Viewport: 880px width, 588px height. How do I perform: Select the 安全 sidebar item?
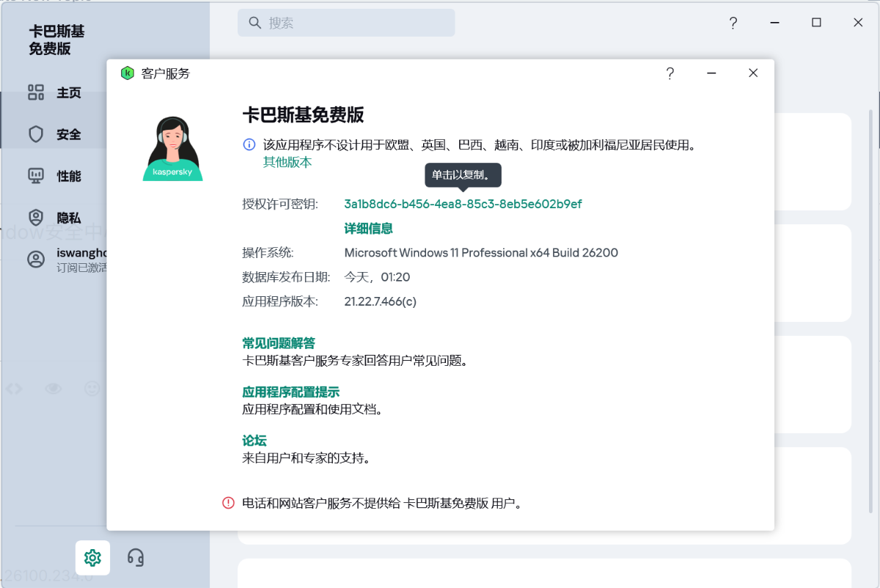click(69, 135)
